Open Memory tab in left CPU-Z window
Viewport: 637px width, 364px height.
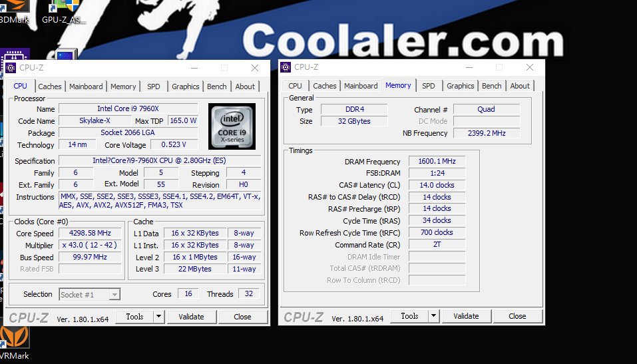(123, 87)
